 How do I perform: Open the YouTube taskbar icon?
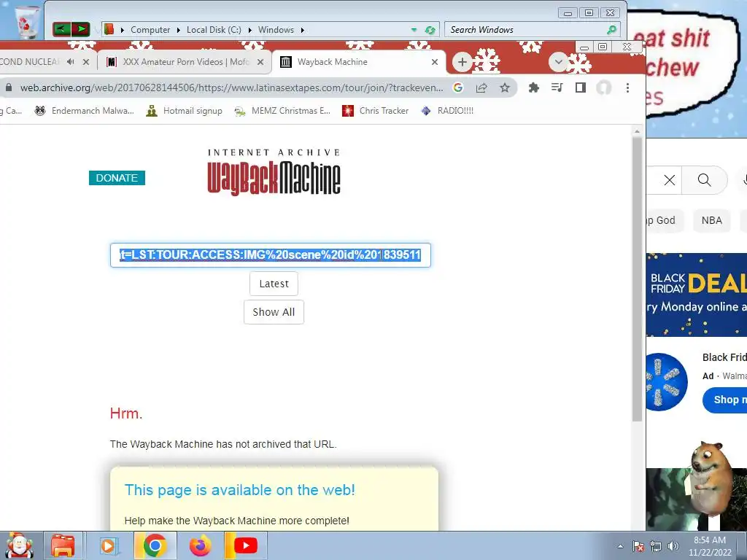pos(245,545)
